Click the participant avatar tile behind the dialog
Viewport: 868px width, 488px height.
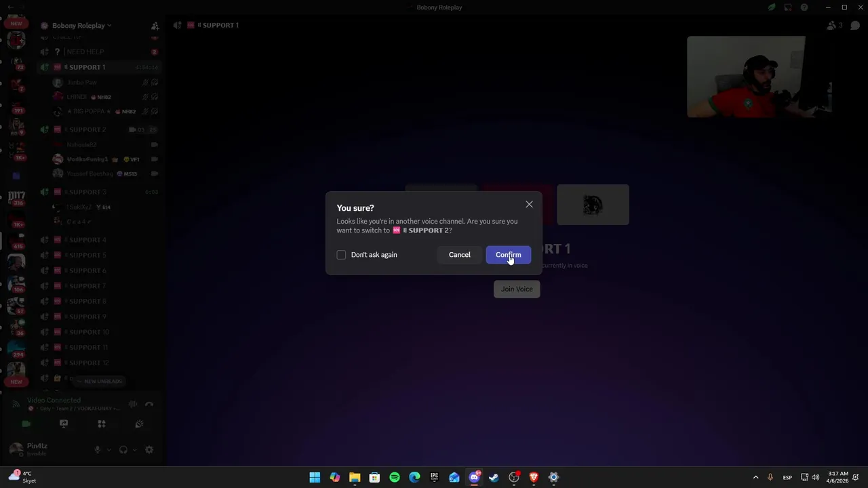click(593, 205)
